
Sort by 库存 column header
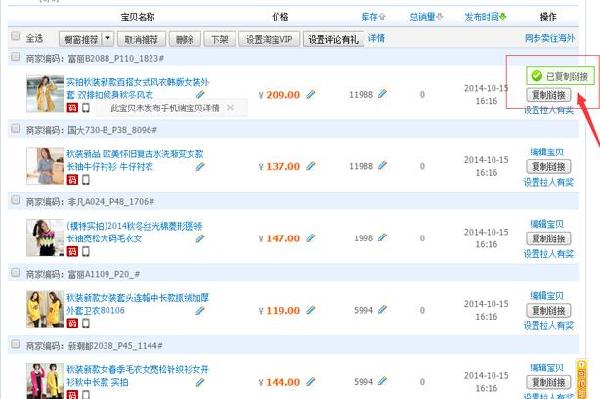click(373, 17)
